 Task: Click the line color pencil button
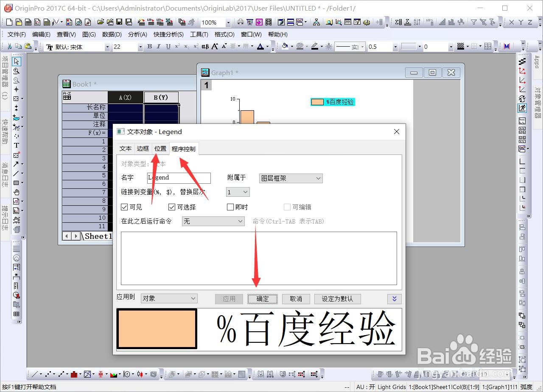pos(314,47)
